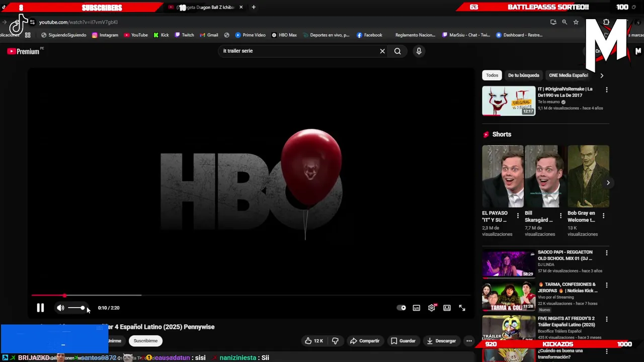Start voice search with the microphone
644x362 pixels.
click(x=419, y=51)
